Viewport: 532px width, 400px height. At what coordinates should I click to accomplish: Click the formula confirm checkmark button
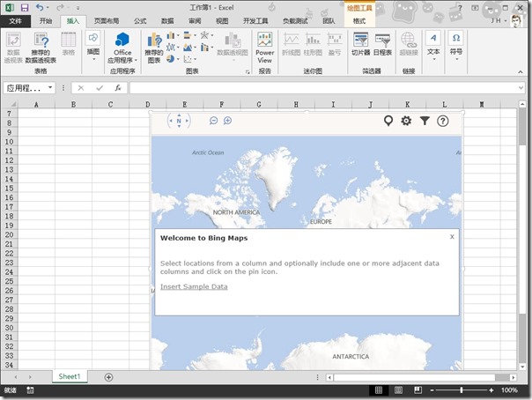(x=100, y=88)
